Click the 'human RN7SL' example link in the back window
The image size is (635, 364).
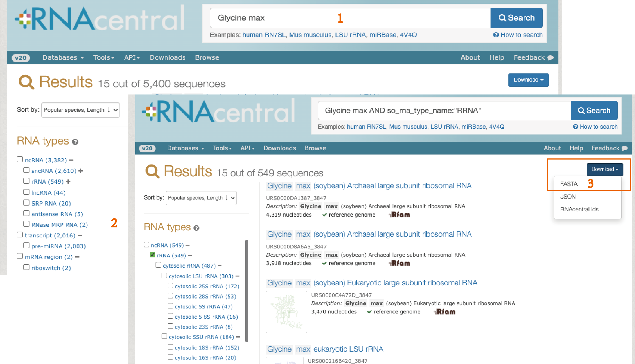point(264,35)
